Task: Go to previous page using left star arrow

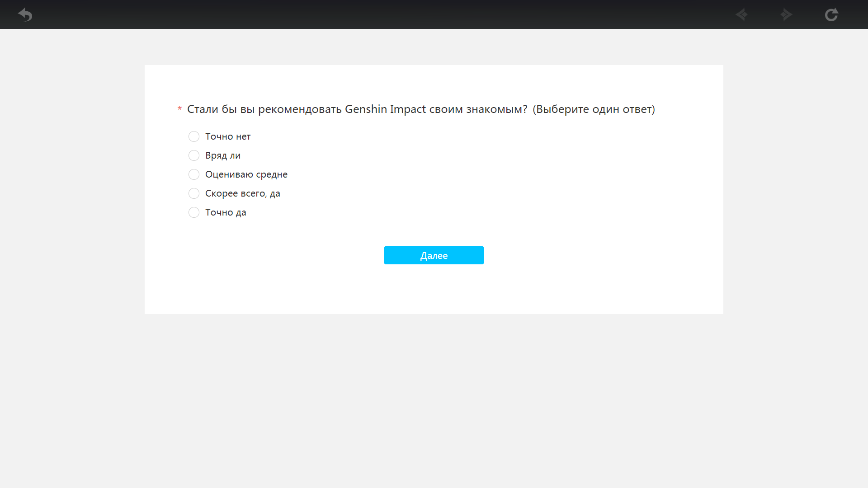Action: point(741,15)
